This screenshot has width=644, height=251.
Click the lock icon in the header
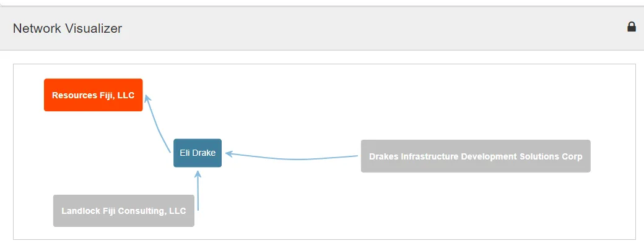click(632, 27)
